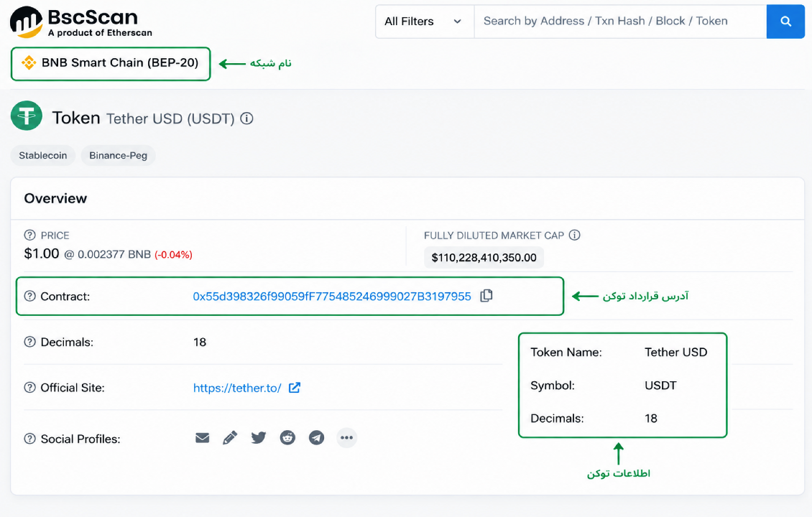Click the help icon beside Official Site

30,387
